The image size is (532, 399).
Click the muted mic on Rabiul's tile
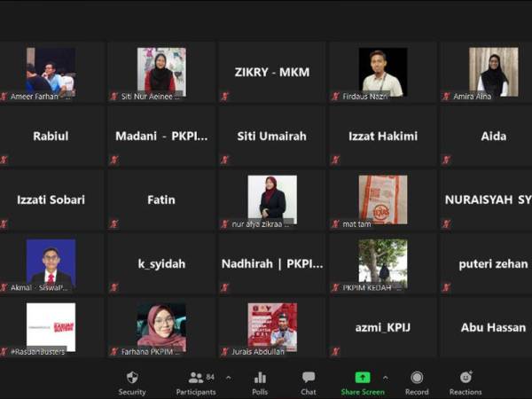coord(4,160)
